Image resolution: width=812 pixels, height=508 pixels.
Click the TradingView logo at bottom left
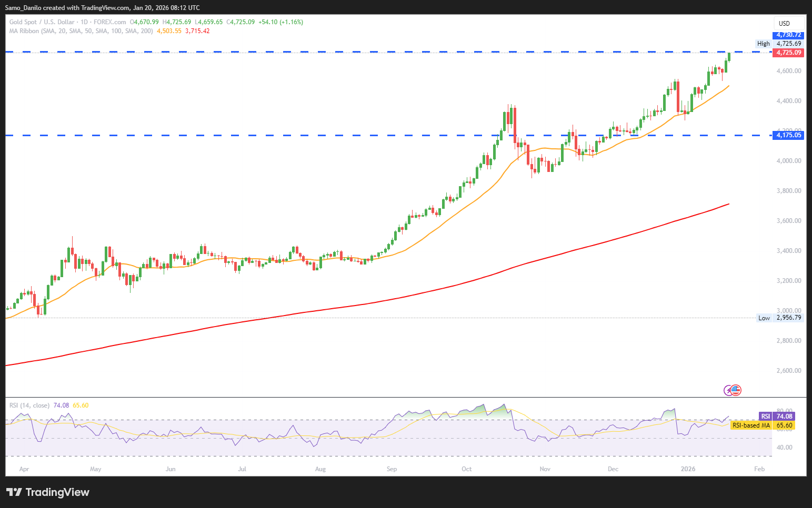[48, 492]
